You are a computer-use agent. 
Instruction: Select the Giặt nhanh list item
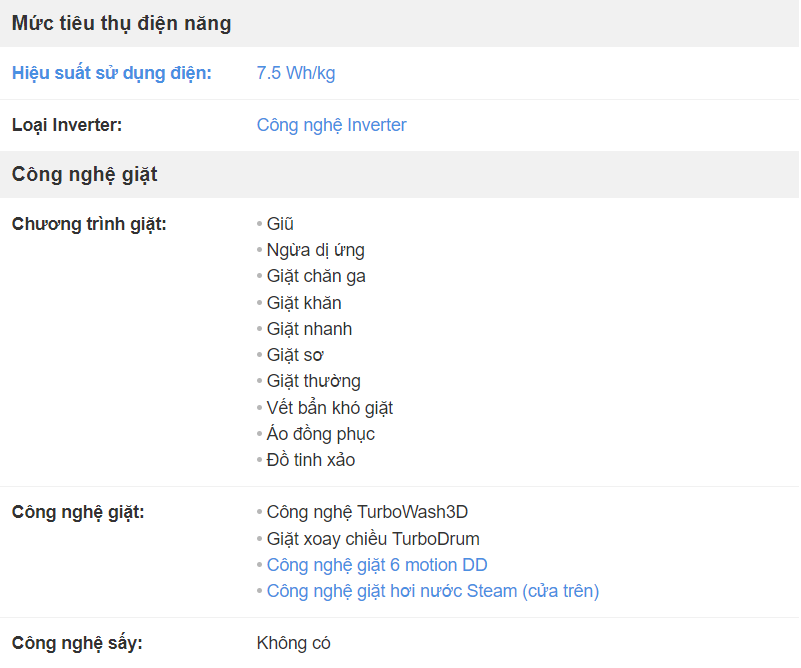[309, 329]
